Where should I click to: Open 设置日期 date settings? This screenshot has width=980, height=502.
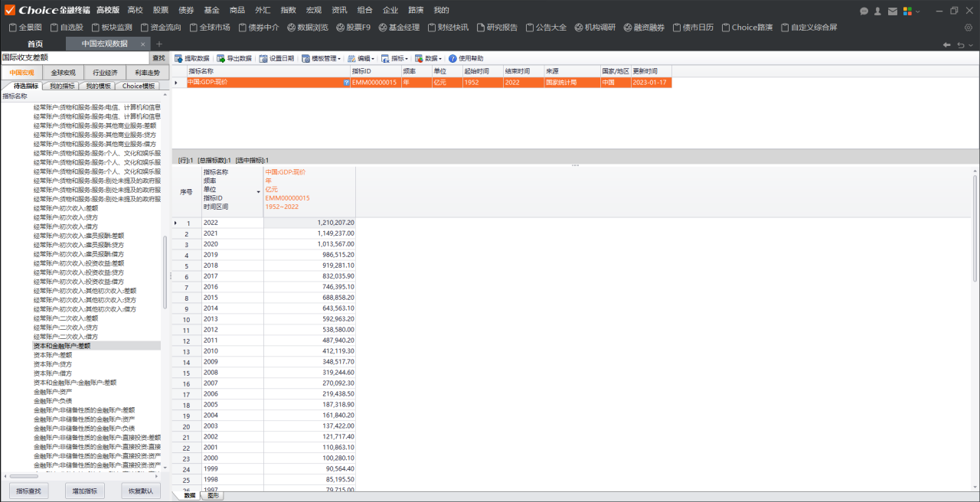[x=276, y=58]
